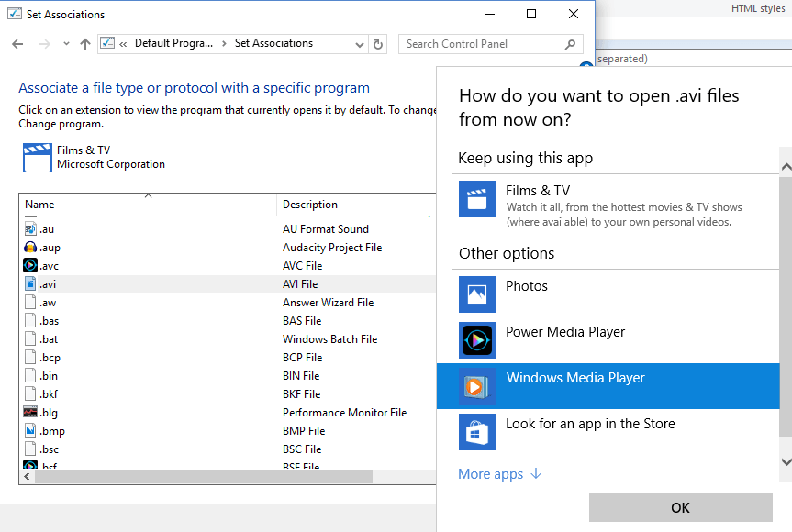792x532 pixels.
Task: Click Set Associations breadcrumb
Action: [x=273, y=43]
